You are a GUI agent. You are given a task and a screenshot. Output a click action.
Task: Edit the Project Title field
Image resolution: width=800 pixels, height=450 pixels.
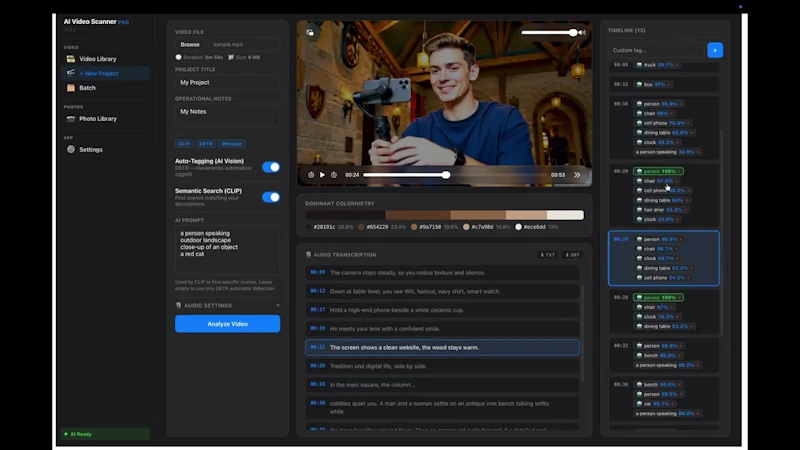(x=227, y=82)
